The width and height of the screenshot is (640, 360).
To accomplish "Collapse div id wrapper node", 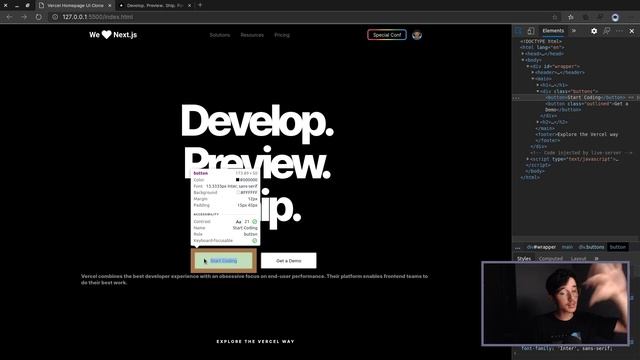I will (x=528, y=66).
